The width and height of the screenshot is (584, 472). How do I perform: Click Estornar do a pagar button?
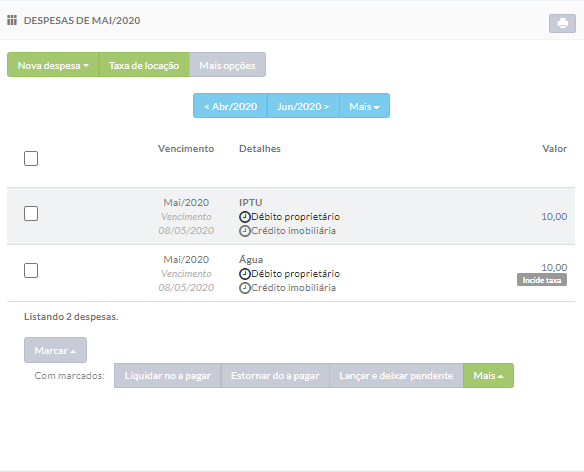point(275,376)
